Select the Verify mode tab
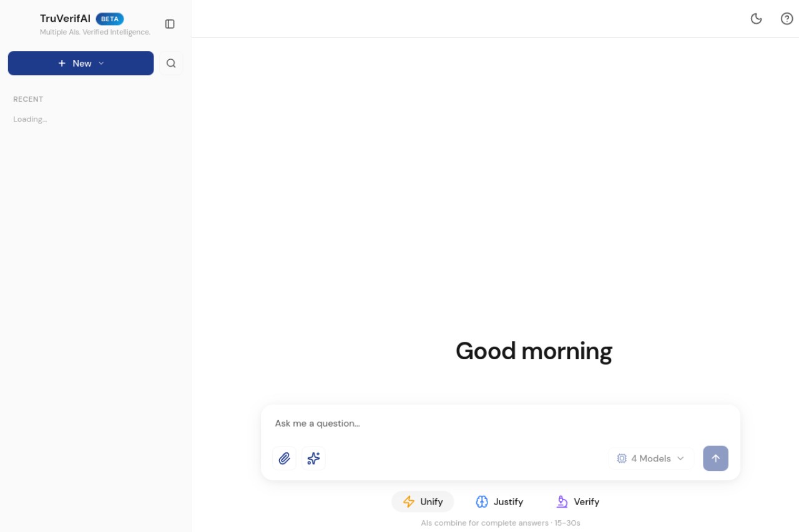This screenshot has height=532, width=799. click(578, 501)
